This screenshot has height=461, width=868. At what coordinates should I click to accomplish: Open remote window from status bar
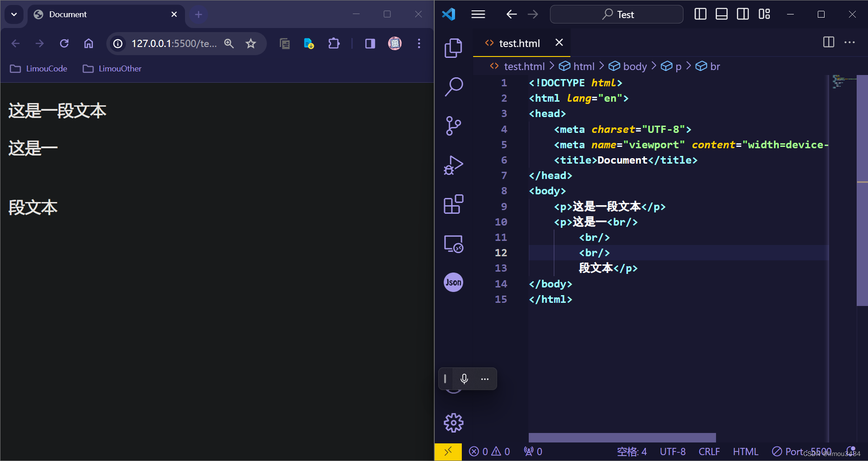pos(448,452)
